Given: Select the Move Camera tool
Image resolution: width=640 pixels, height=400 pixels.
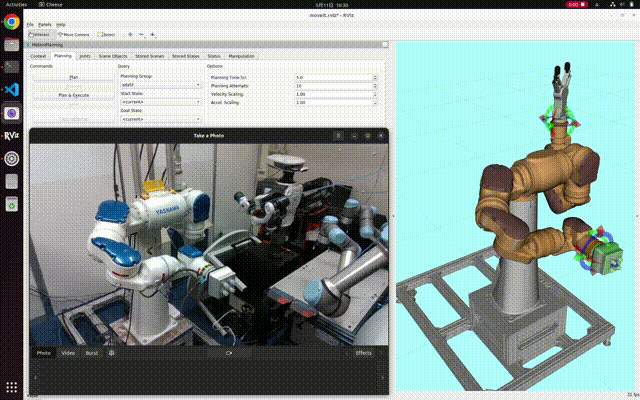Looking at the screenshot, I should [x=73, y=35].
